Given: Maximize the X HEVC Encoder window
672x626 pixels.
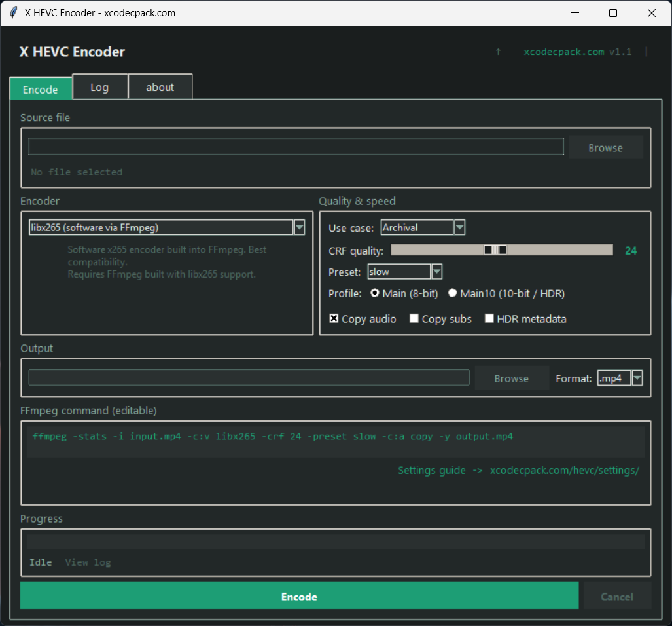Looking at the screenshot, I should (x=613, y=13).
